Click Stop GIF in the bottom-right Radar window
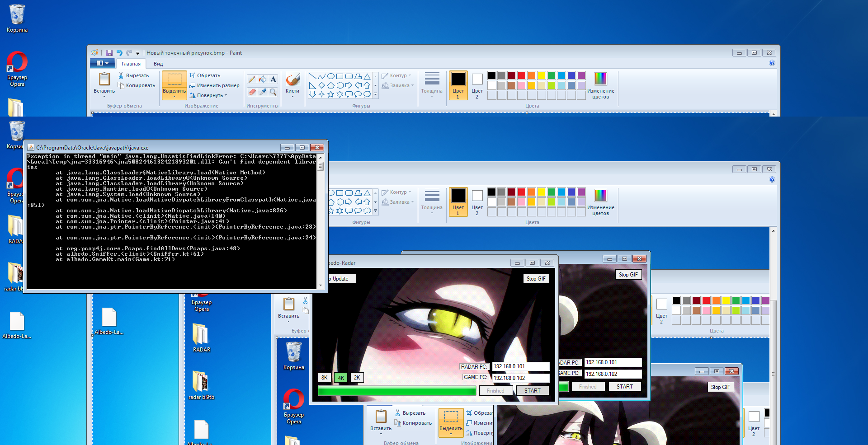 click(720, 387)
